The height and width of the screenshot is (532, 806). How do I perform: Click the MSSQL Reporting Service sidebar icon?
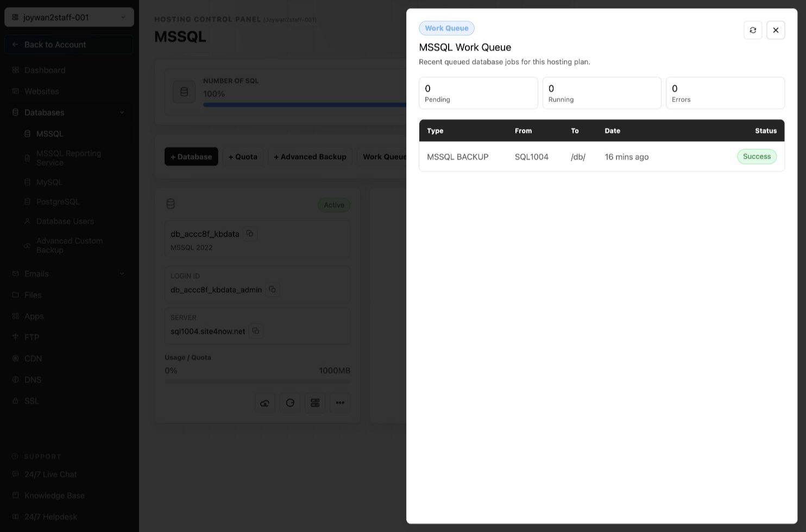[x=27, y=158]
